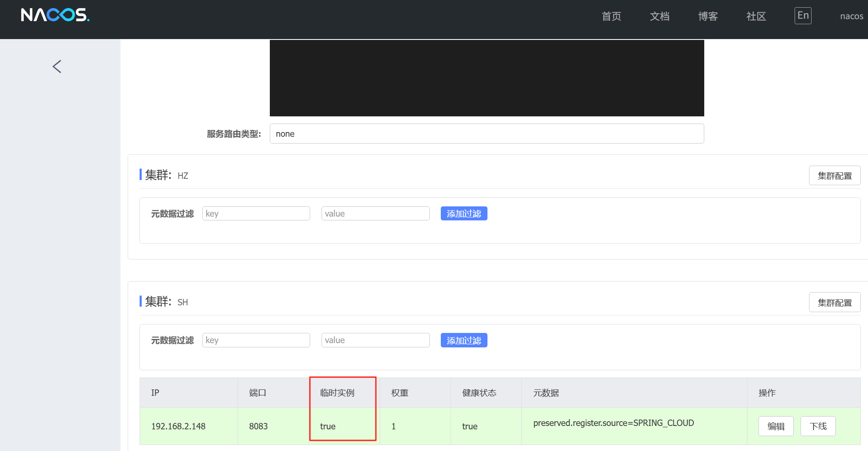Viewport: 868px width, 451px height.
Task: Focus metadata value field in HZ cluster
Action: pyautogui.click(x=375, y=214)
